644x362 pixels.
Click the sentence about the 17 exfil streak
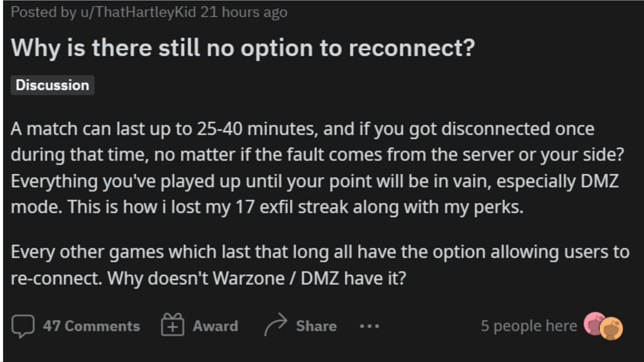[x=295, y=207]
